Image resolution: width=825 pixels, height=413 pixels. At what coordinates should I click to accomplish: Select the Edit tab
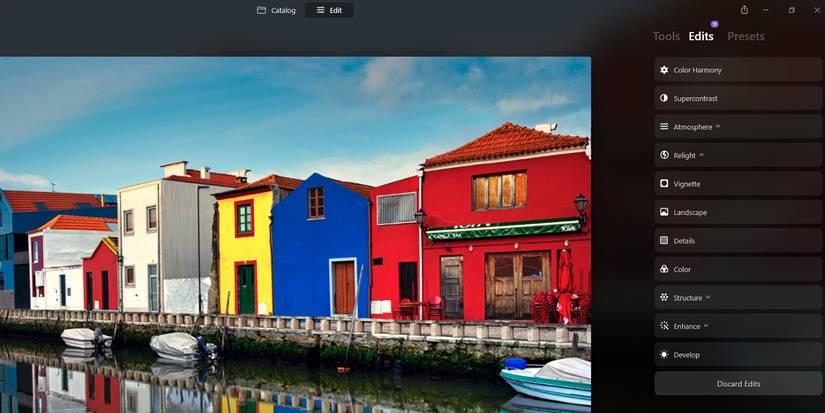(329, 10)
